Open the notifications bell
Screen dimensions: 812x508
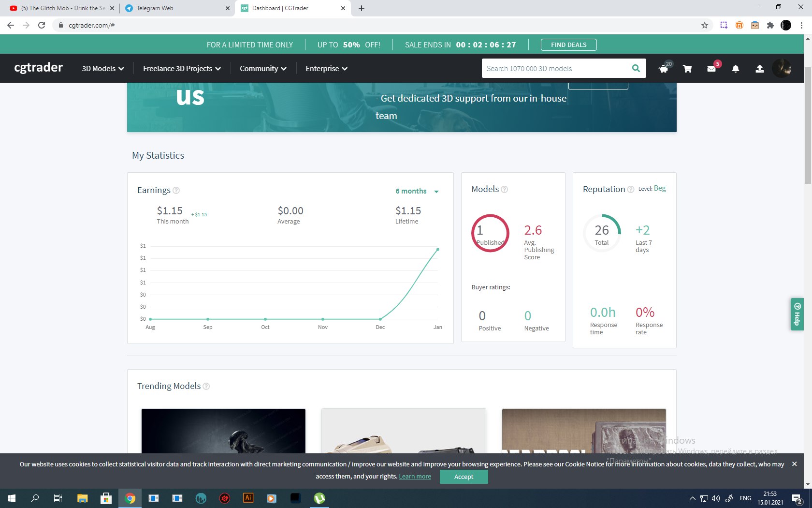(736, 69)
